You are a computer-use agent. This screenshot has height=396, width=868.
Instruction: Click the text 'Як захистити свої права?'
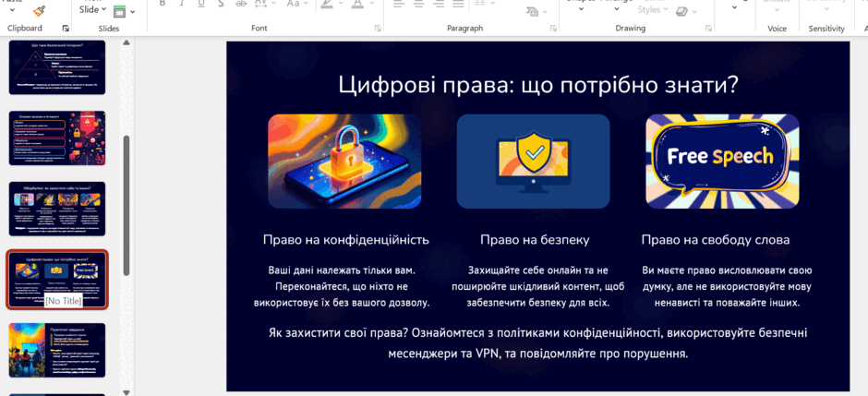[x=337, y=333]
